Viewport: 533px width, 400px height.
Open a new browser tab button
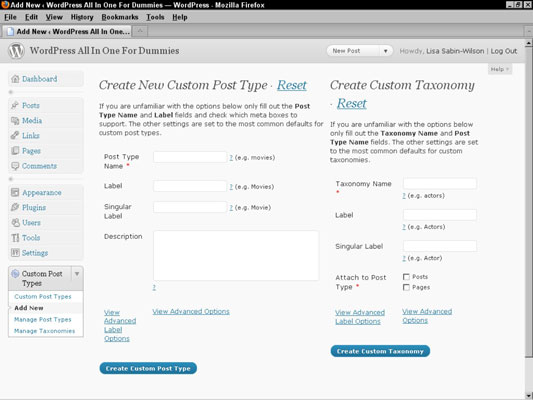pos(140,31)
